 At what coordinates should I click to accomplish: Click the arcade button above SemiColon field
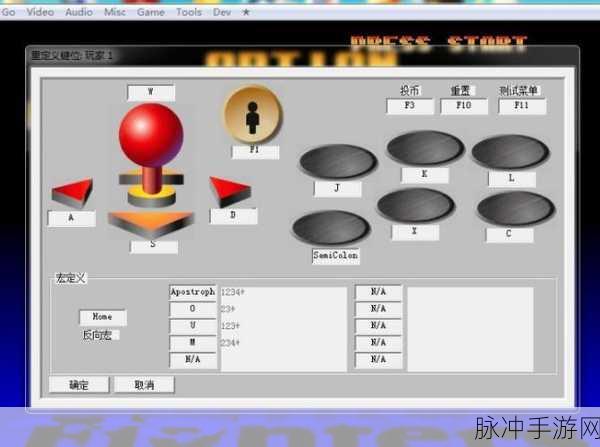tap(331, 228)
